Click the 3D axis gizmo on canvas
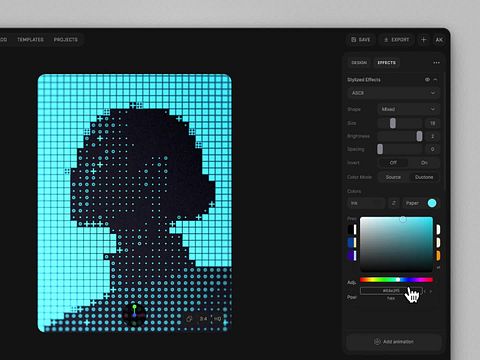Screen dimensions: 480x360 click(134, 315)
